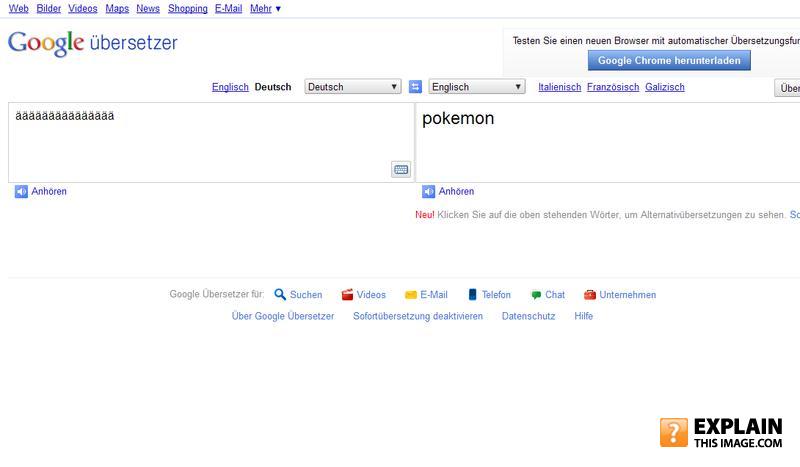Open the Hilfe link
Viewport: 800px width, 467px height.
[584, 316]
